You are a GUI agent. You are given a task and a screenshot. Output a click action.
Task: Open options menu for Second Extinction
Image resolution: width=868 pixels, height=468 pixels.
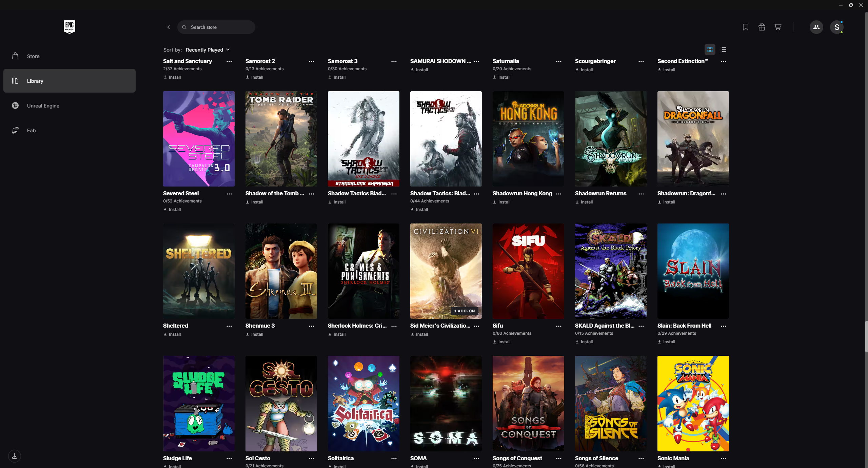pos(724,61)
